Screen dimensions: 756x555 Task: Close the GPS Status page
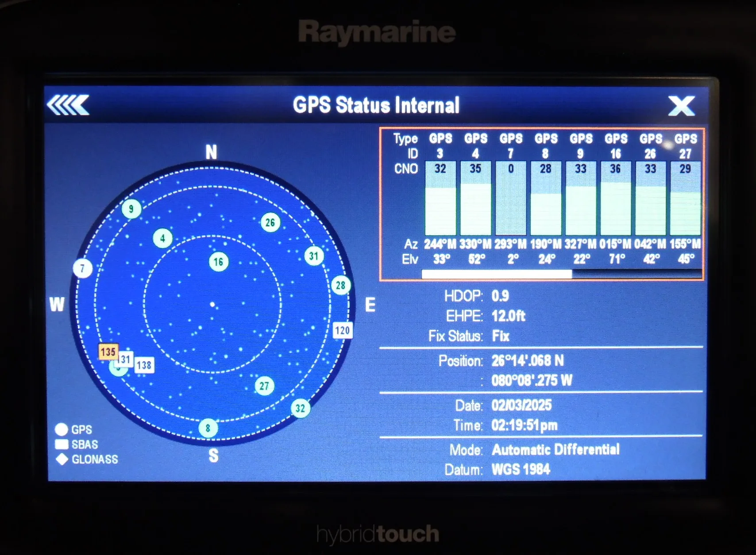point(682,106)
